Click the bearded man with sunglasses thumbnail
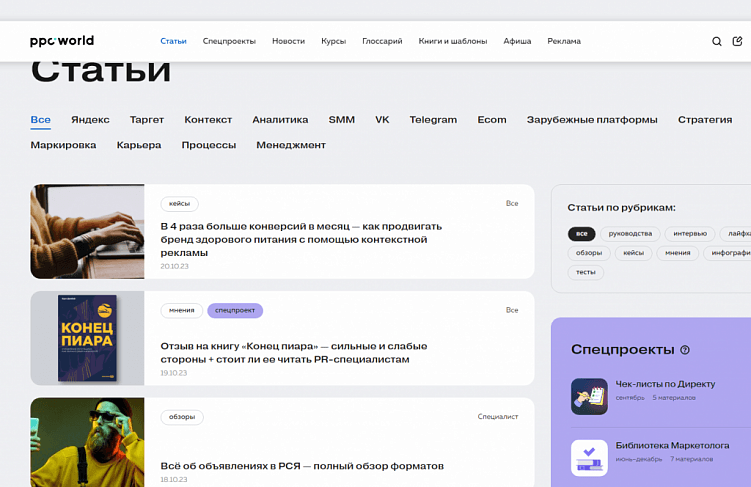This screenshot has width=751, height=487. click(87, 442)
